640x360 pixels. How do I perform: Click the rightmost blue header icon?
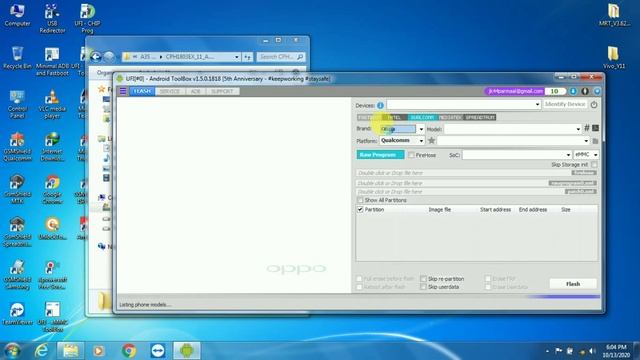[597, 91]
